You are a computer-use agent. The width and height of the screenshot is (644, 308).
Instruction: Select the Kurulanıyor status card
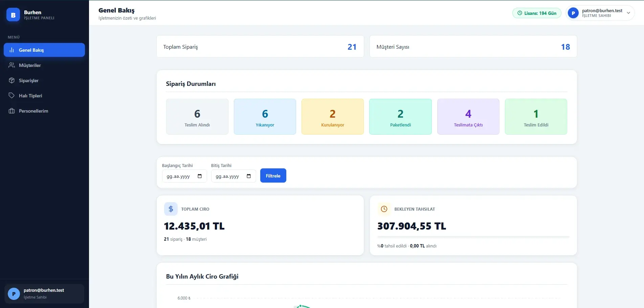[333, 117]
